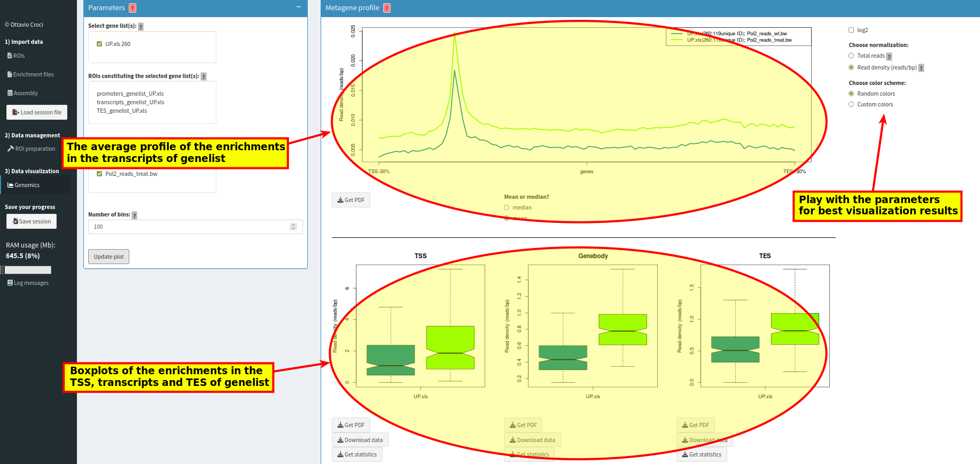Screen dimensions: 980x464
Task: Choose the Custom colors scheme
Action: [851, 104]
